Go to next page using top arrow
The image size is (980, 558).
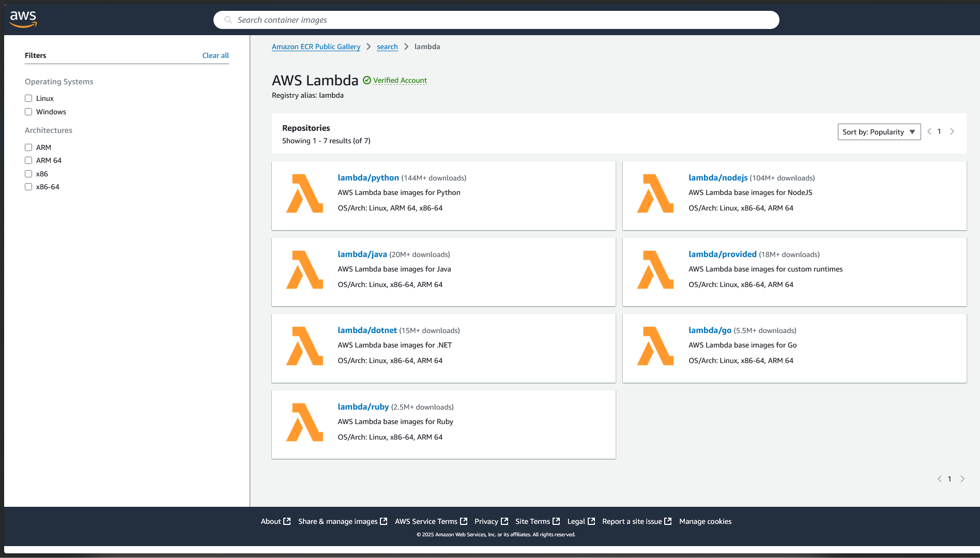pyautogui.click(x=952, y=131)
